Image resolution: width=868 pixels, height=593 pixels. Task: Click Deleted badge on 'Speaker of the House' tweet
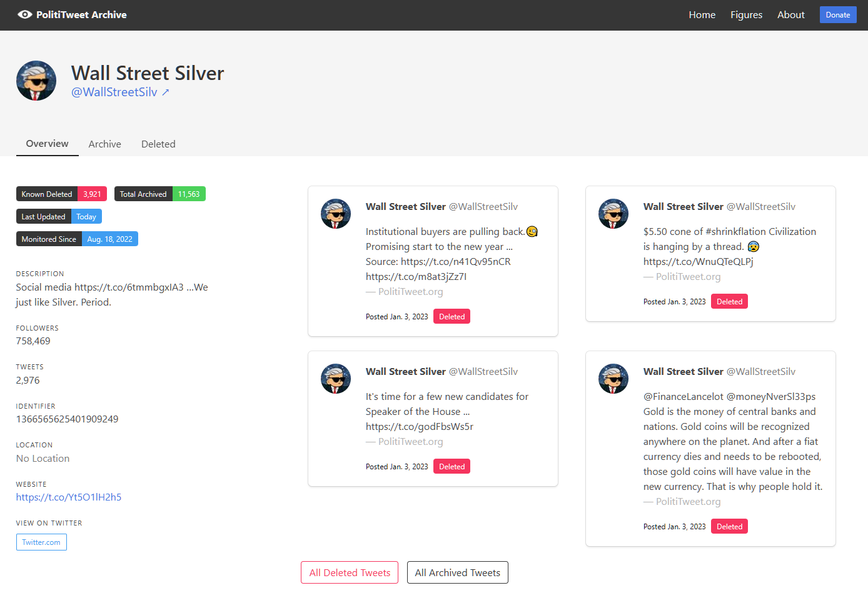coord(452,466)
